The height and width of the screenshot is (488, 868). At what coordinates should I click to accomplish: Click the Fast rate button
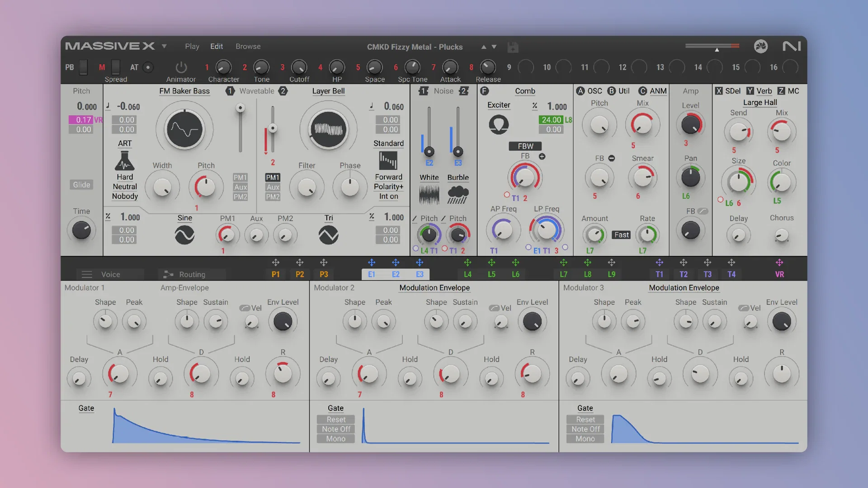622,235
